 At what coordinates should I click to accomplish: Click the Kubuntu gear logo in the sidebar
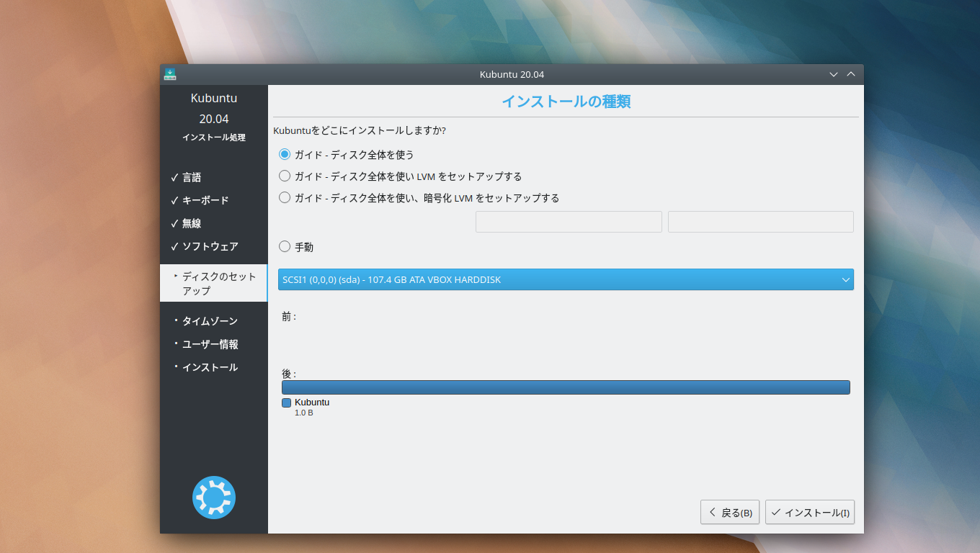pos(214,498)
